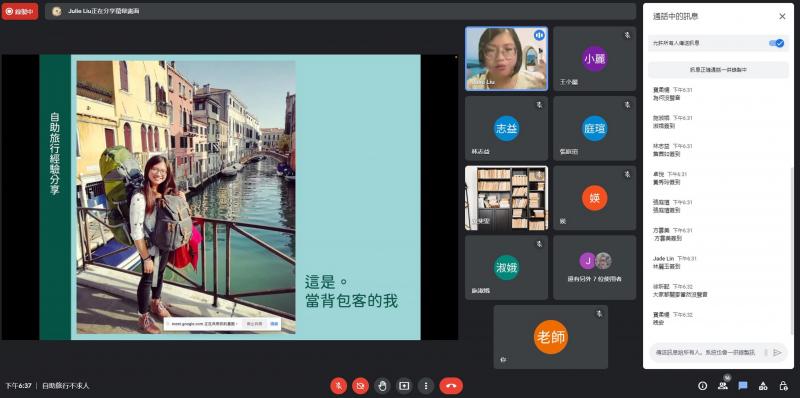Open the present screen button

point(404,386)
